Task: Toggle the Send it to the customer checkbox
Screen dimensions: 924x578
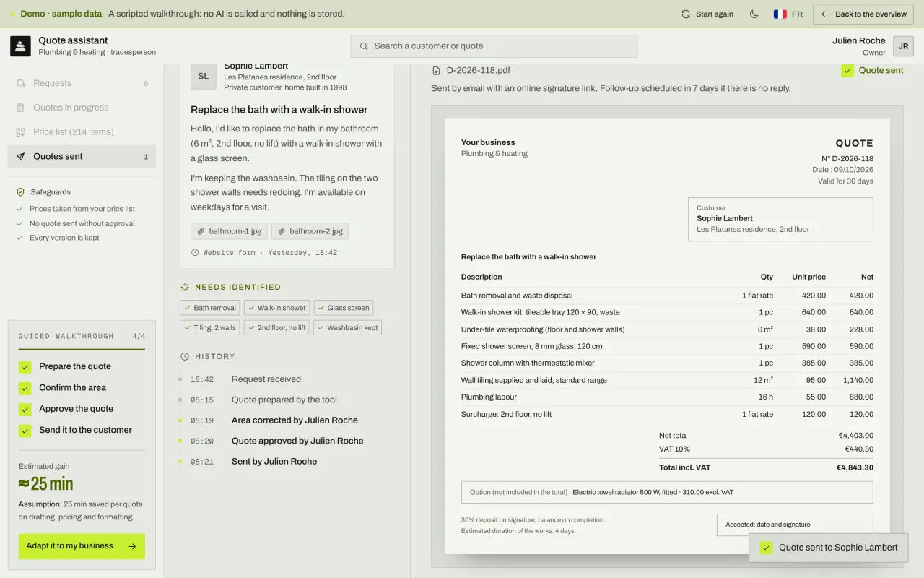Action: click(25, 431)
